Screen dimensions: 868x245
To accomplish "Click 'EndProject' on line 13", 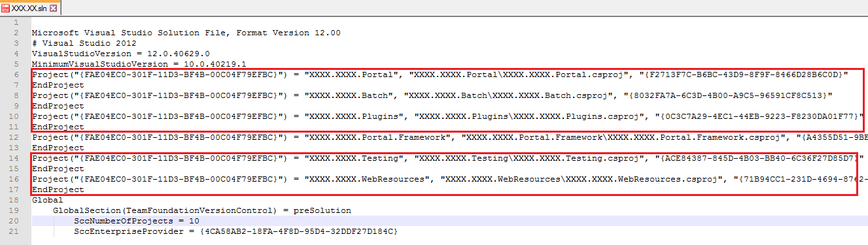I will [x=58, y=148].
